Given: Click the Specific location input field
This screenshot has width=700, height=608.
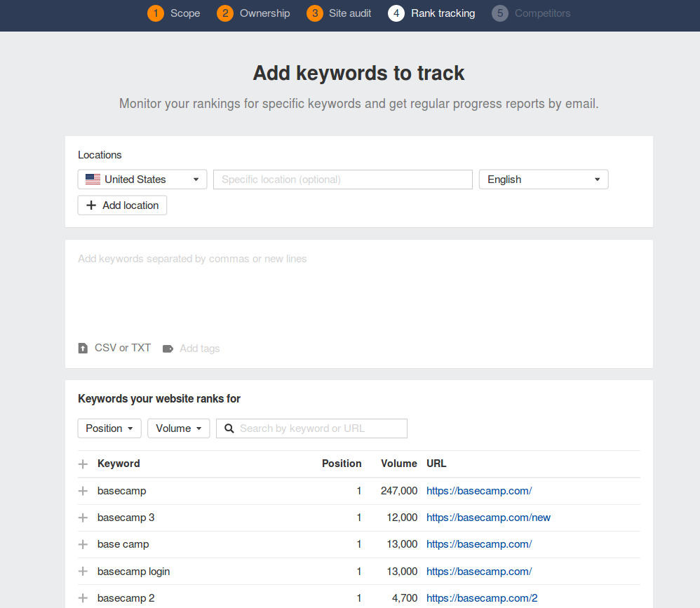Looking at the screenshot, I should pos(343,180).
